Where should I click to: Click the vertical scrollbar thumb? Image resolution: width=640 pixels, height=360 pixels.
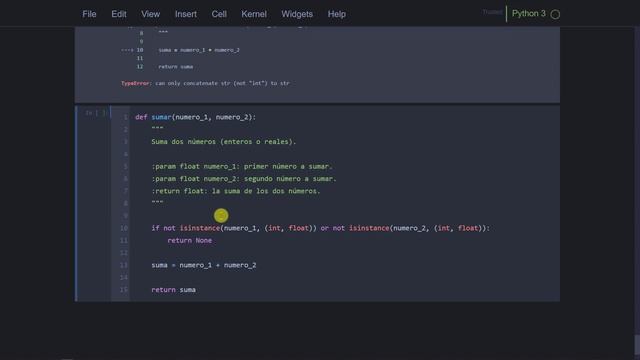[x=637, y=345]
